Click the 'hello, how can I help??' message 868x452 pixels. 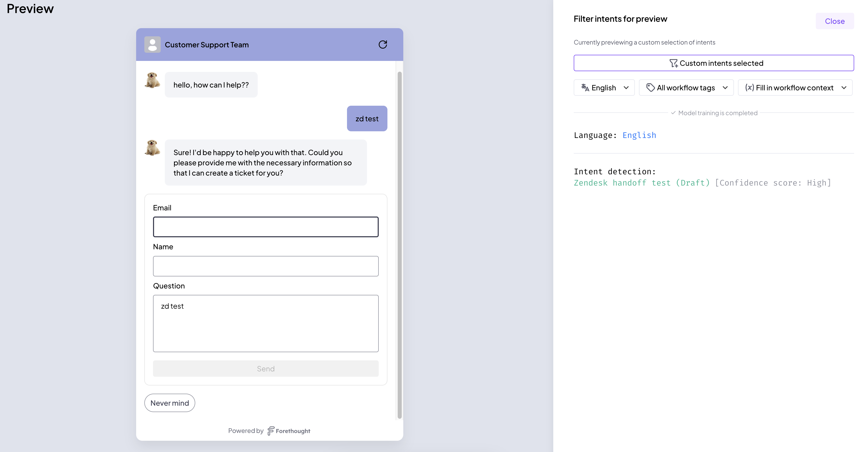click(211, 85)
